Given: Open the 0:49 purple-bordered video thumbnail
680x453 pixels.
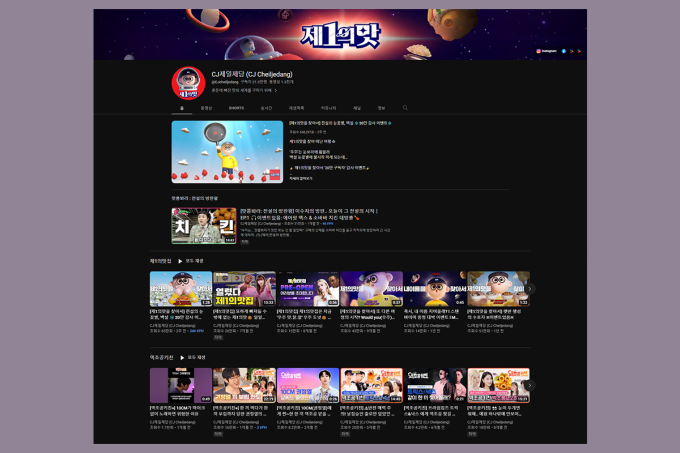Looking at the screenshot, I should click(181, 385).
